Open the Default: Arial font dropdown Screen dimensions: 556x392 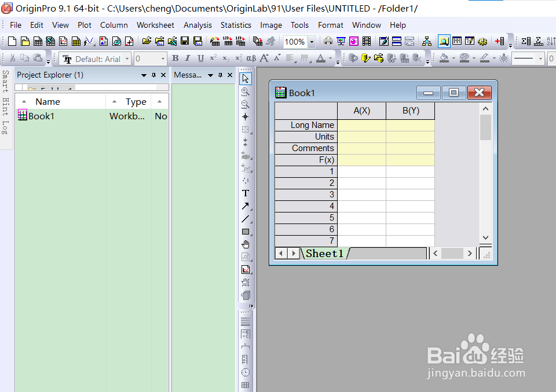pyautogui.click(x=127, y=59)
